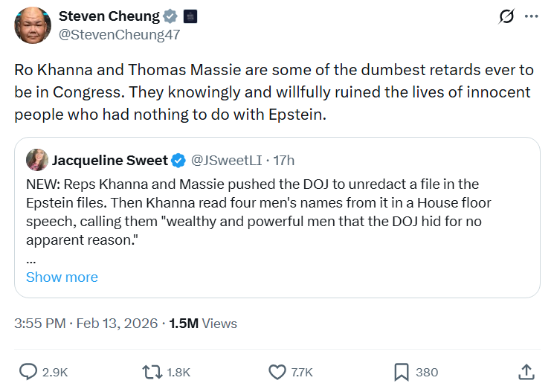View the 1.5M Views analytics

click(203, 323)
